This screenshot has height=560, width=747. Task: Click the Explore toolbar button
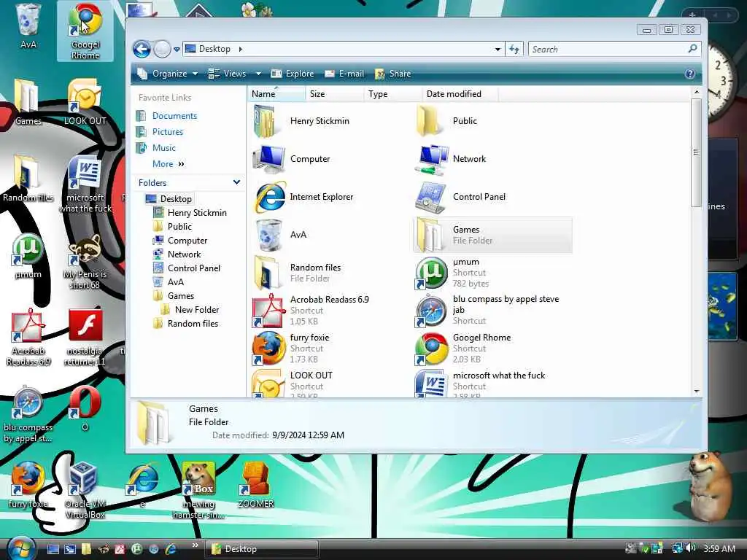tap(293, 74)
